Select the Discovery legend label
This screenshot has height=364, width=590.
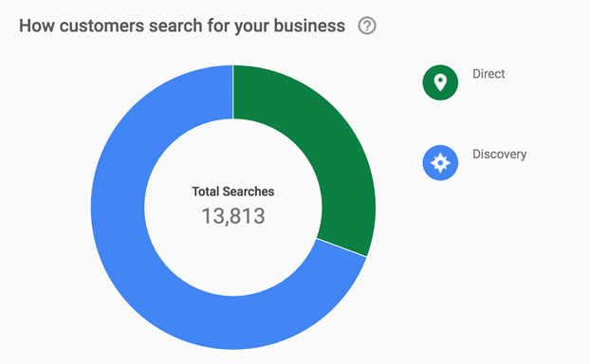click(499, 155)
